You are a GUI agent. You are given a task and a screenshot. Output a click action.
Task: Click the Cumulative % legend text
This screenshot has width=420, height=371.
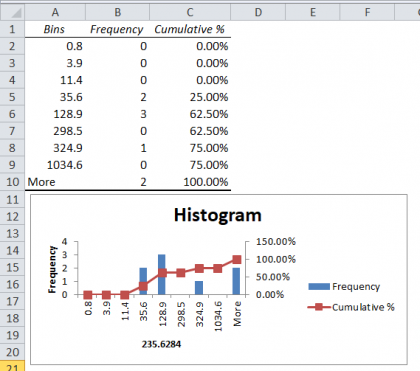point(363,307)
